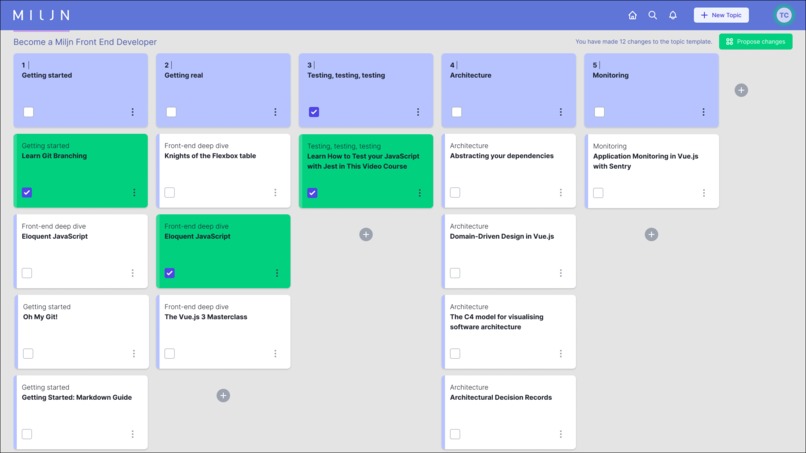Open options menu for Getting real column header
806x453 pixels.
pos(276,112)
